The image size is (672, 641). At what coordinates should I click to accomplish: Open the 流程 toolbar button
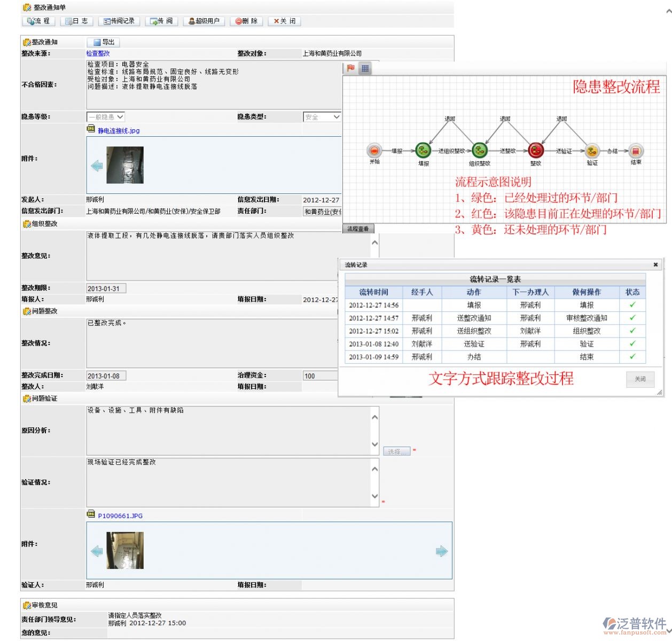coord(38,21)
